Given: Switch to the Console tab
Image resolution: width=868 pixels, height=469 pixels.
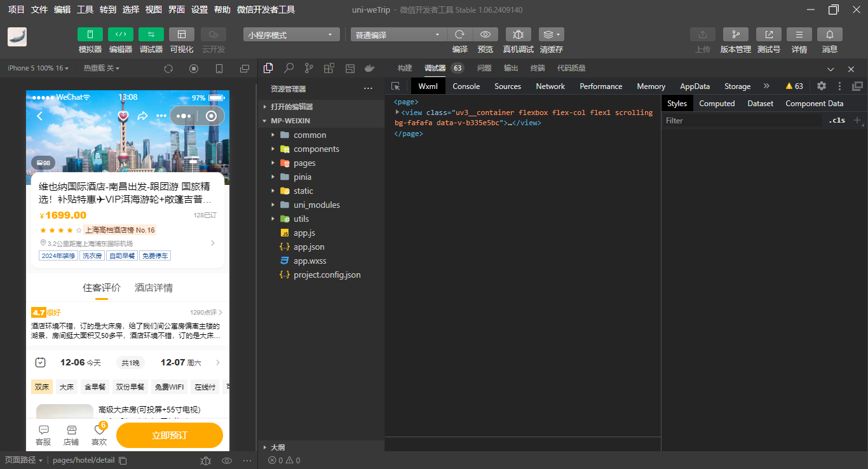Looking at the screenshot, I should (x=466, y=86).
